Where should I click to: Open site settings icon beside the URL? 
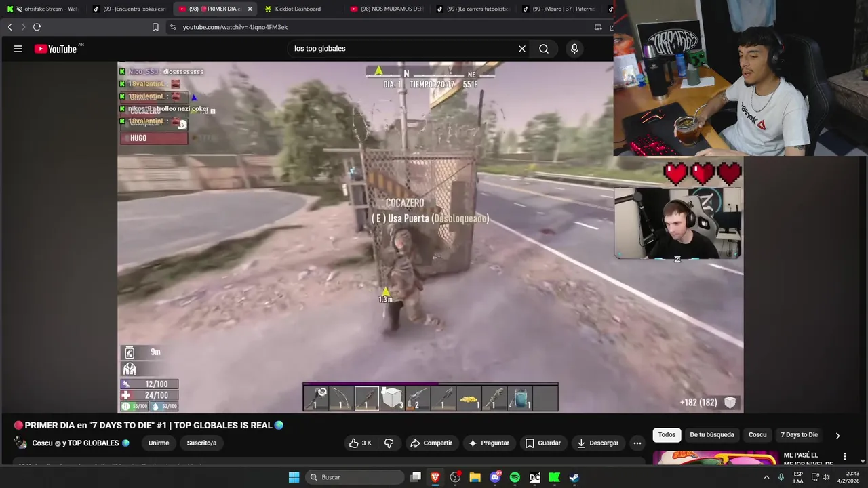(172, 27)
